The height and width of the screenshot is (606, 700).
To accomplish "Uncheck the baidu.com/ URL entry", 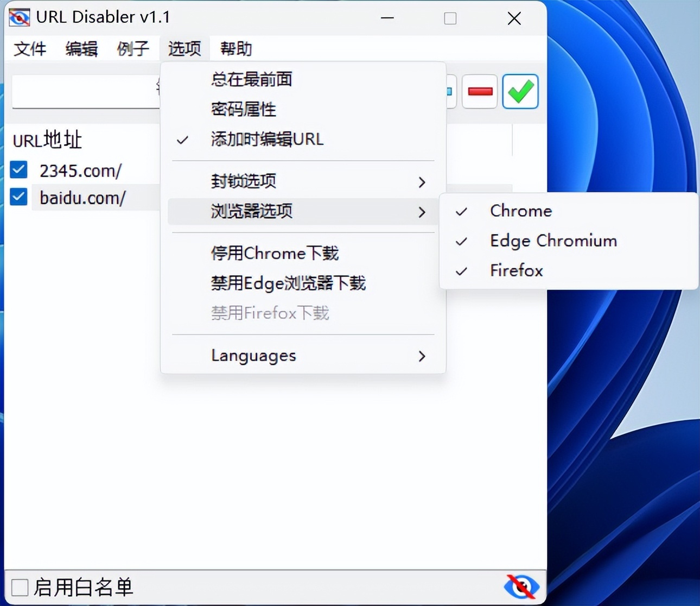I will click(18, 197).
